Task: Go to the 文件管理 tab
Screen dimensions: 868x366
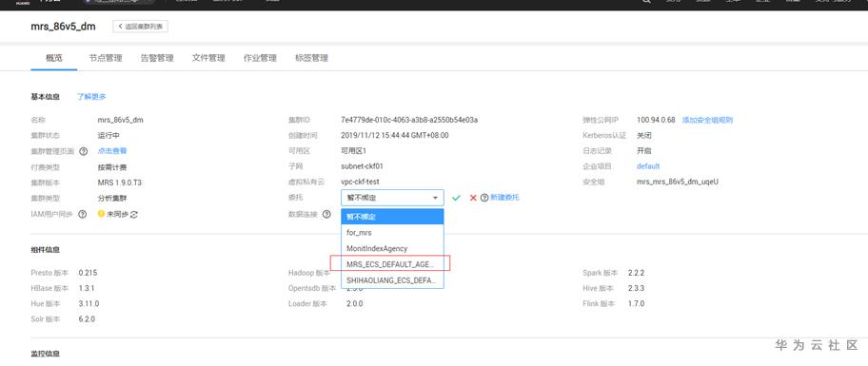Action: (208, 58)
